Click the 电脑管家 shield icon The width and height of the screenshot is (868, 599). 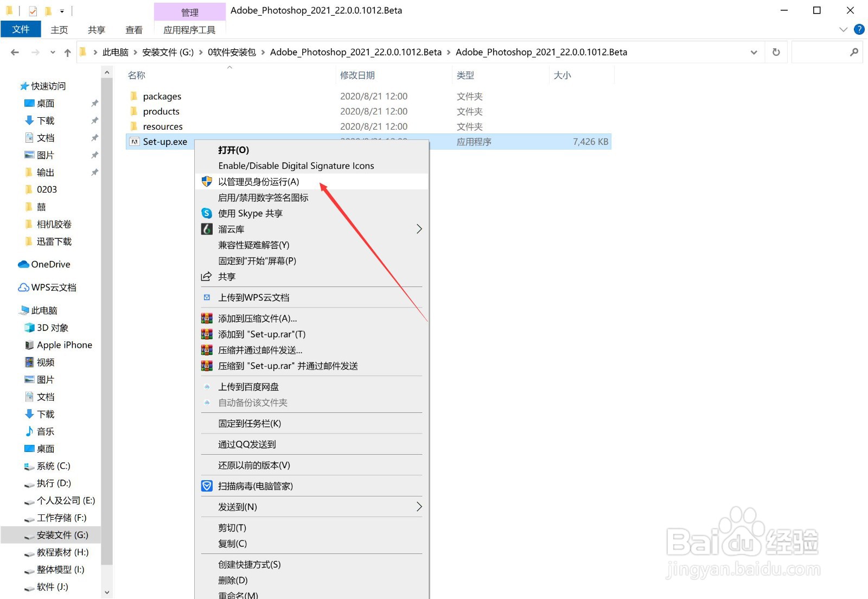[207, 486]
